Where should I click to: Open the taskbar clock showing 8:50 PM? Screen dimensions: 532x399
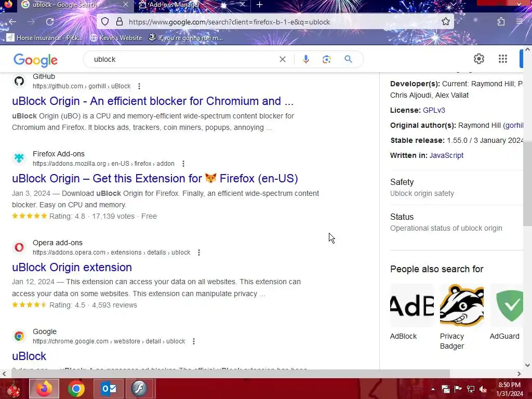pyautogui.click(x=510, y=389)
